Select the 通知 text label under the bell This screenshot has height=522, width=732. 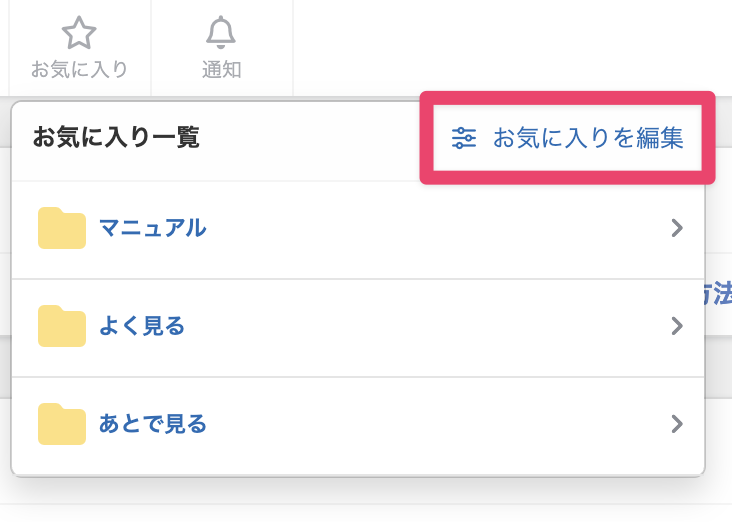coord(220,70)
